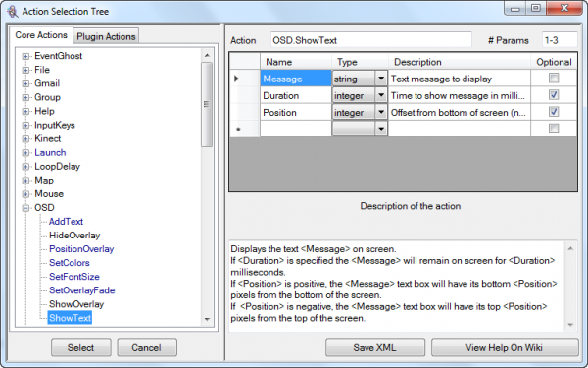Screen dimensions: 588x368
Task: Select the SetFontSize action
Action: tap(74, 277)
